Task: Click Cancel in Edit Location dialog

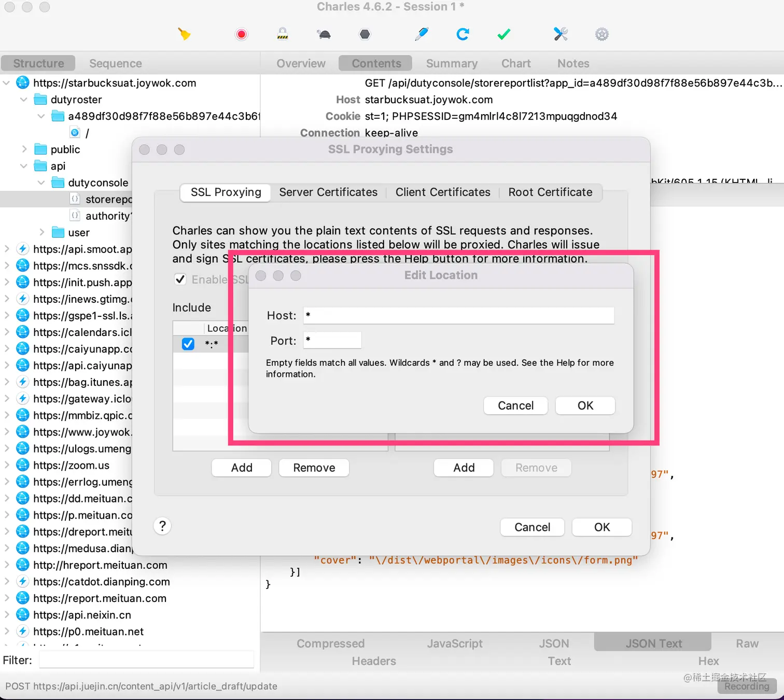Action: click(x=515, y=405)
